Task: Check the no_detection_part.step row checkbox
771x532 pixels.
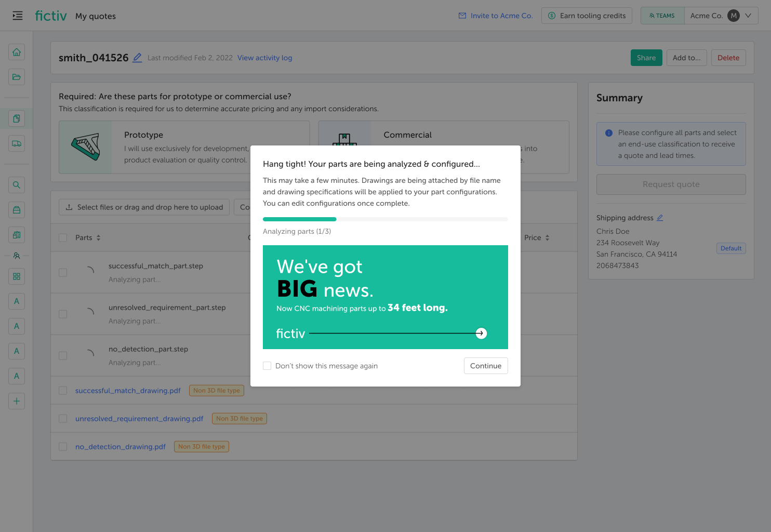Action: 63,355
